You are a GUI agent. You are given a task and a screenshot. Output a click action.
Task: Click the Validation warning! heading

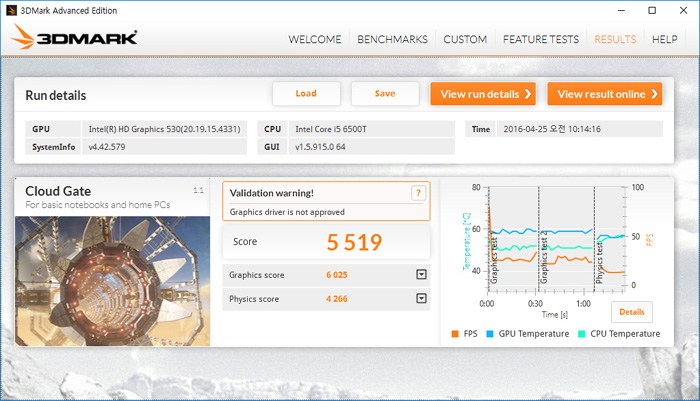pos(271,193)
